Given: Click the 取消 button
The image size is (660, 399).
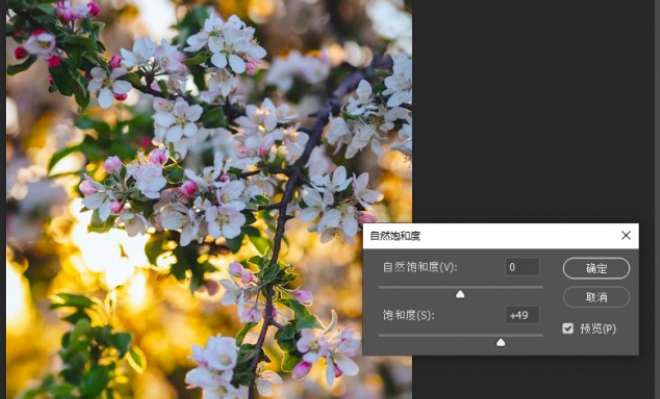Looking at the screenshot, I should [x=596, y=297].
